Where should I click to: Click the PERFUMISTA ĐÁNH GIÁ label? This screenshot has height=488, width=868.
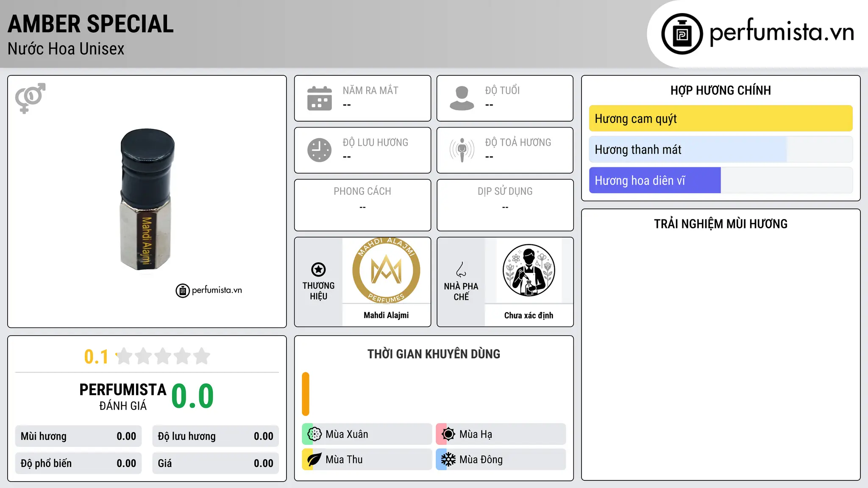pyautogui.click(x=123, y=396)
